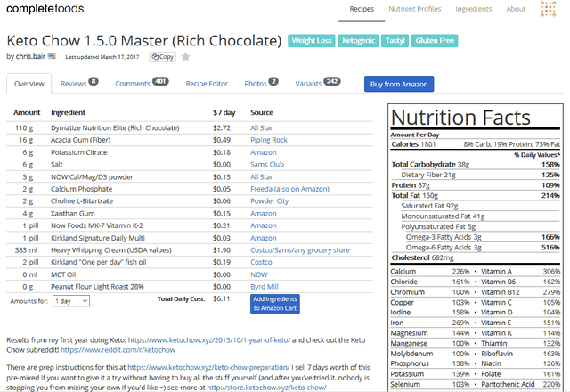Open Amazon source for MK-7 Vitamin K-2
Image resolution: width=570 pixels, height=392 pixels.
click(264, 225)
